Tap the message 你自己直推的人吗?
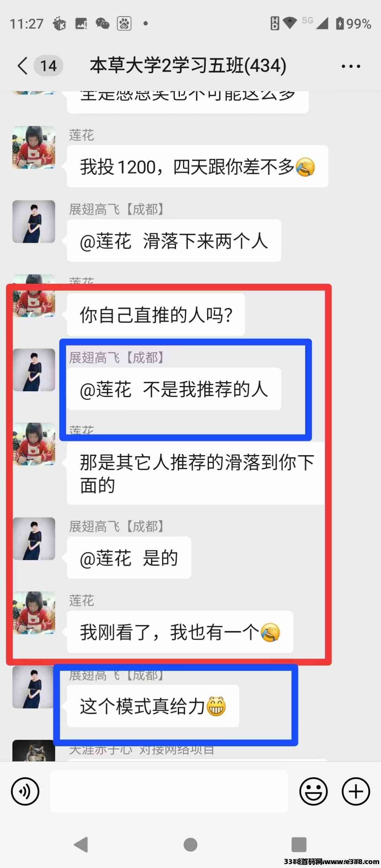Image resolution: width=381 pixels, height=868 pixels. tap(156, 314)
